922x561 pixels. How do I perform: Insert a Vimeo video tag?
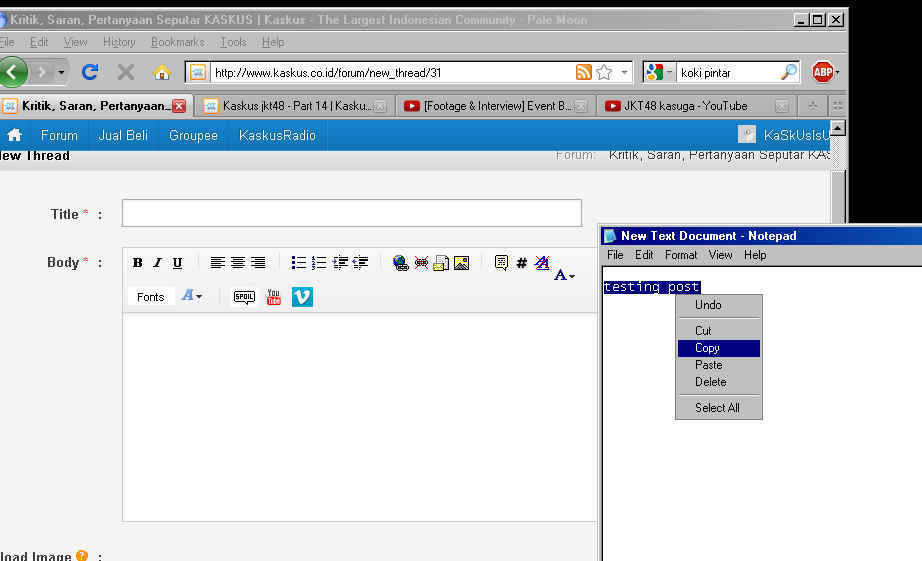(302, 297)
